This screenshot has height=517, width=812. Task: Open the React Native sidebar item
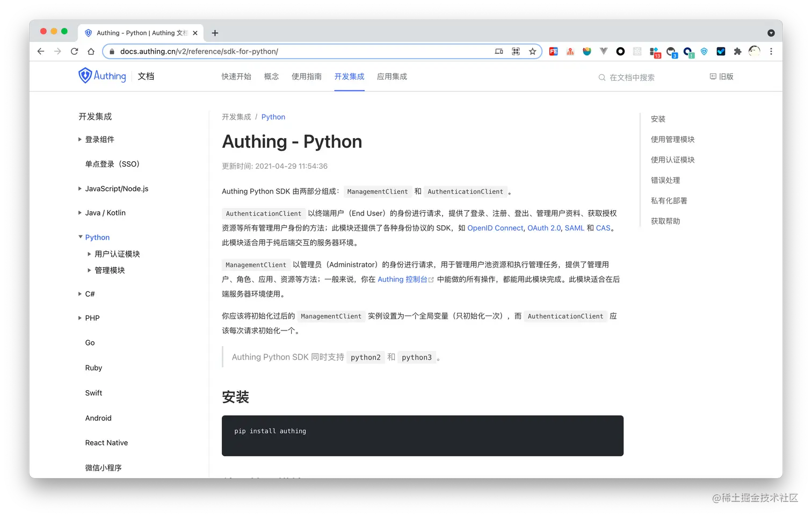[x=106, y=443]
